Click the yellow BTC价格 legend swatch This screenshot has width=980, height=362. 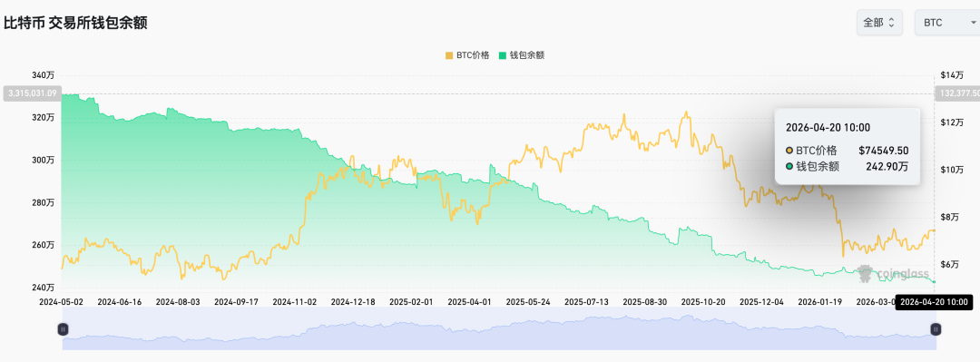pyautogui.click(x=449, y=55)
